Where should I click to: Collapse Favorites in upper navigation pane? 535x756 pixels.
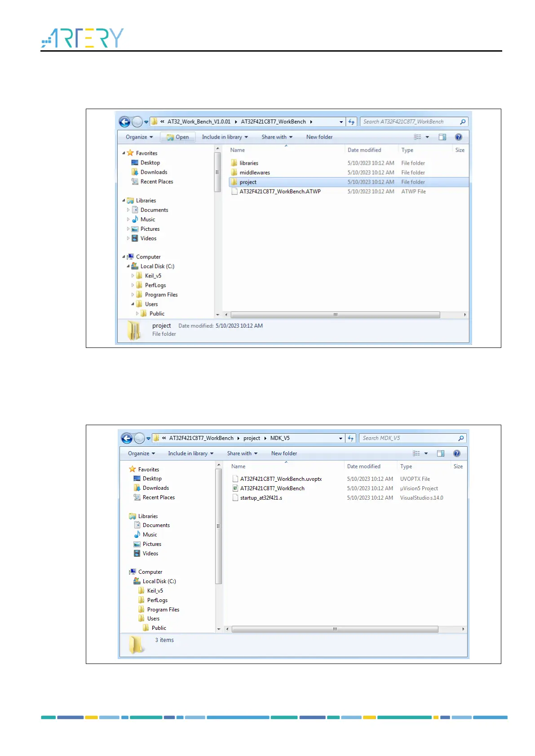click(x=124, y=153)
